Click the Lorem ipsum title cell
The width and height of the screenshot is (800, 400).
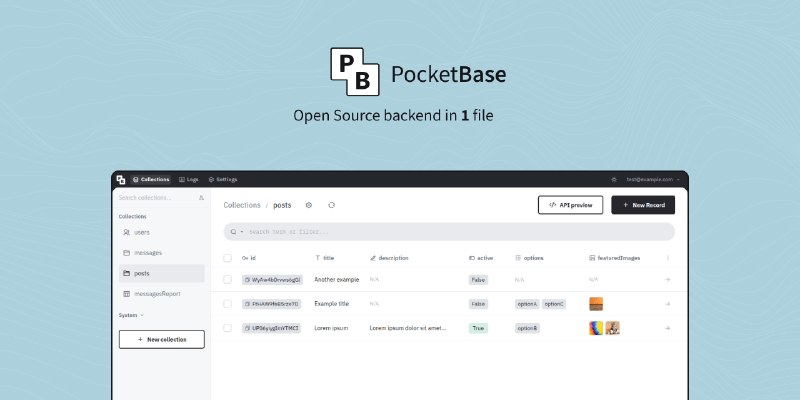pos(331,328)
